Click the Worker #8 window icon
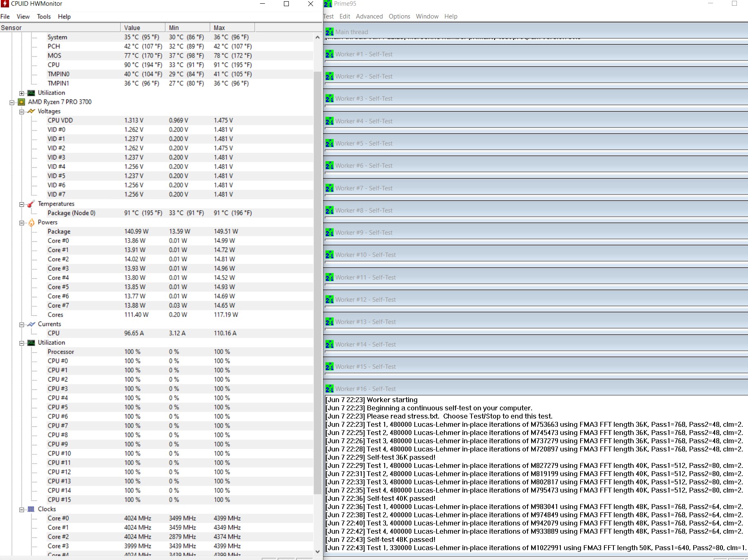 (330, 210)
